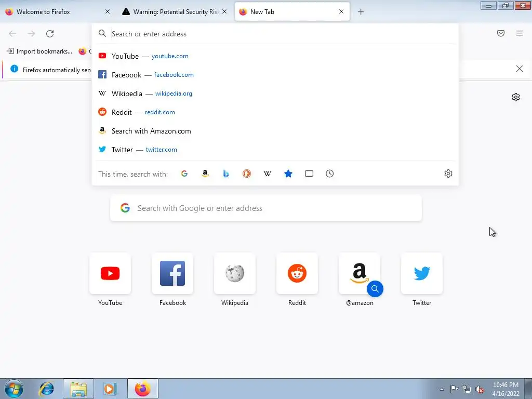Search this time with Bing icon
Image resolution: width=532 pixels, height=399 pixels.
(x=226, y=174)
